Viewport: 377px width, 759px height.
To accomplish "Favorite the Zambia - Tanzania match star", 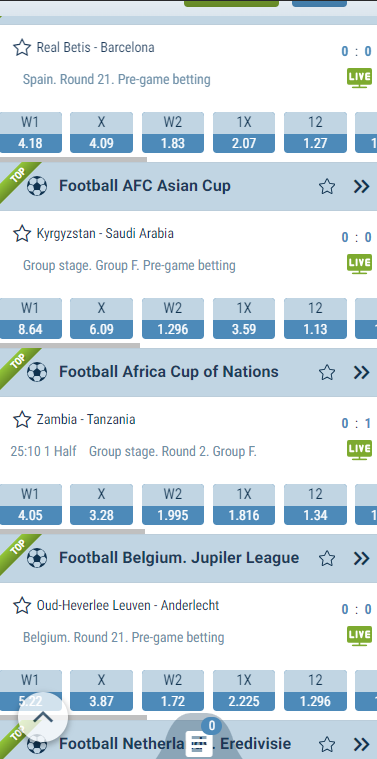I will point(22,419).
